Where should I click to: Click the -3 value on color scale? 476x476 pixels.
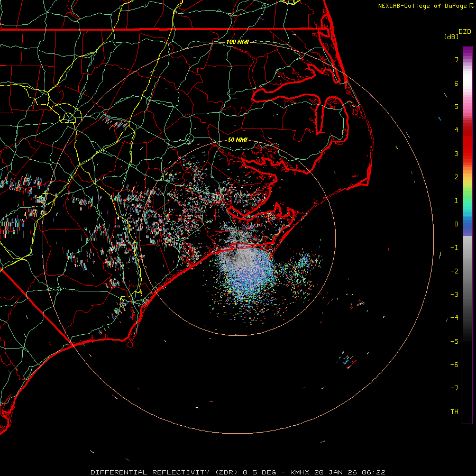tap(454, 295)
